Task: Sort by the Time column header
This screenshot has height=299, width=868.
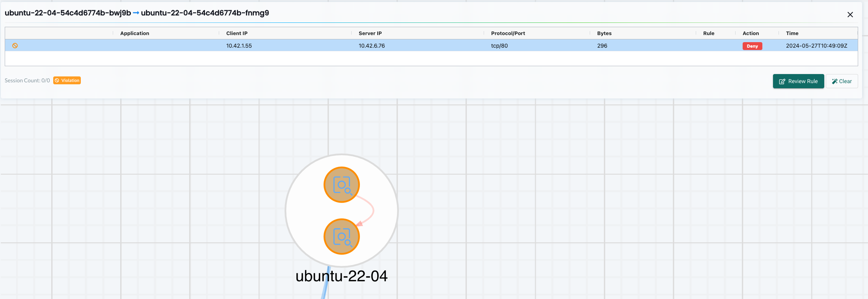Action: click(792, 33)
